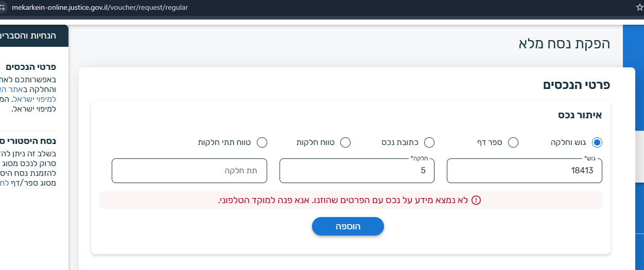Choose the כתובת נכס radio option

click(x=429, y=142)
